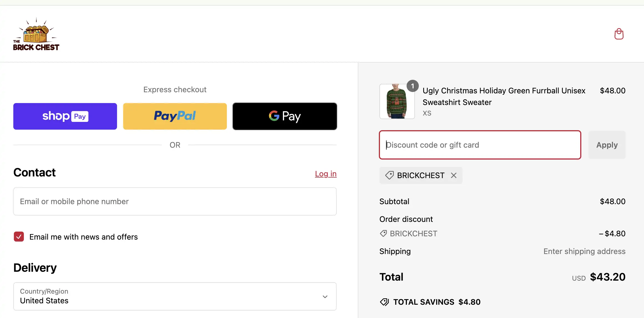This screenshot has height=318, width=644.
Task: Uncheck Email me with news and offers
Action: click(19, 237)
